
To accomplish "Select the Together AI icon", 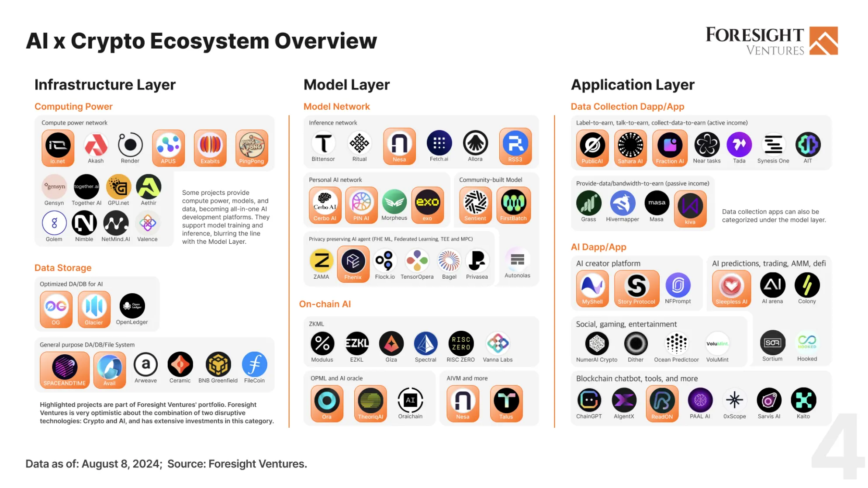I will [86, 187].
